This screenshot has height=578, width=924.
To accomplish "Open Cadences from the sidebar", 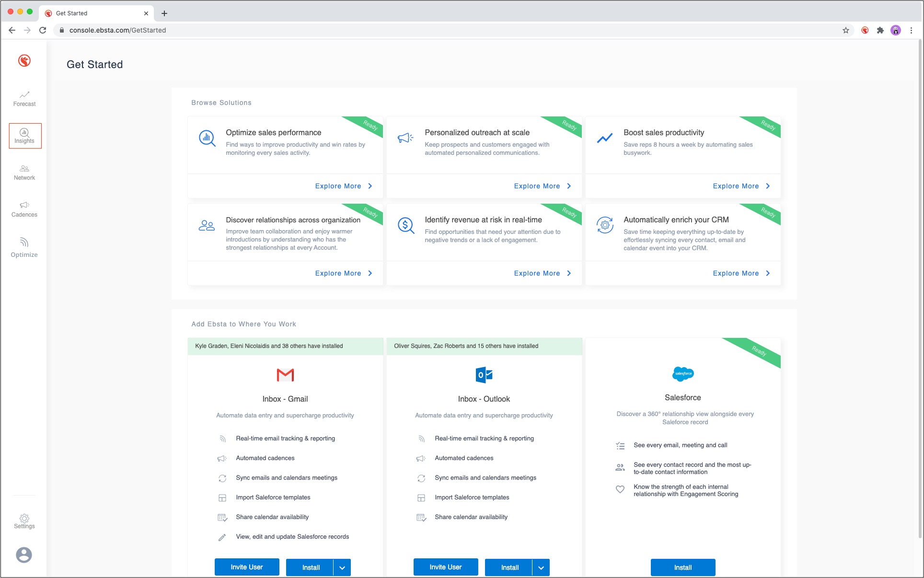I will click(x=24, y=209).
